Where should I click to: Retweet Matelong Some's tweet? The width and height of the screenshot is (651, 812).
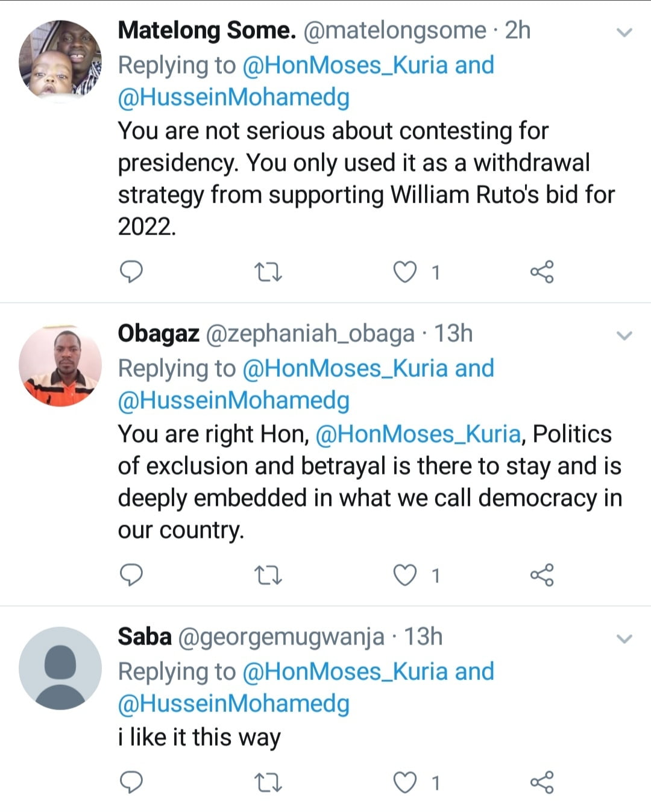coord(268,272)
